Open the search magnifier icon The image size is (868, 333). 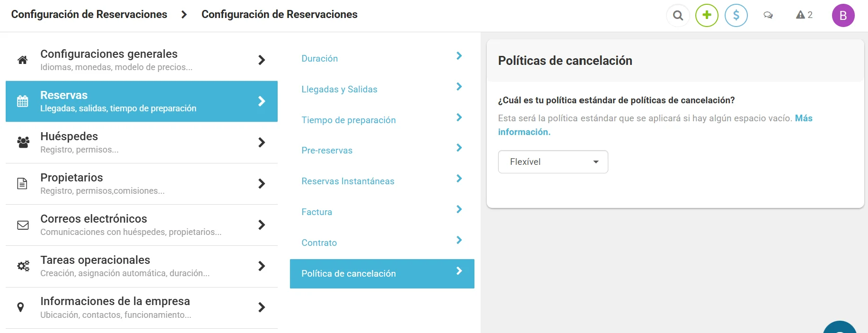(678, 16)
